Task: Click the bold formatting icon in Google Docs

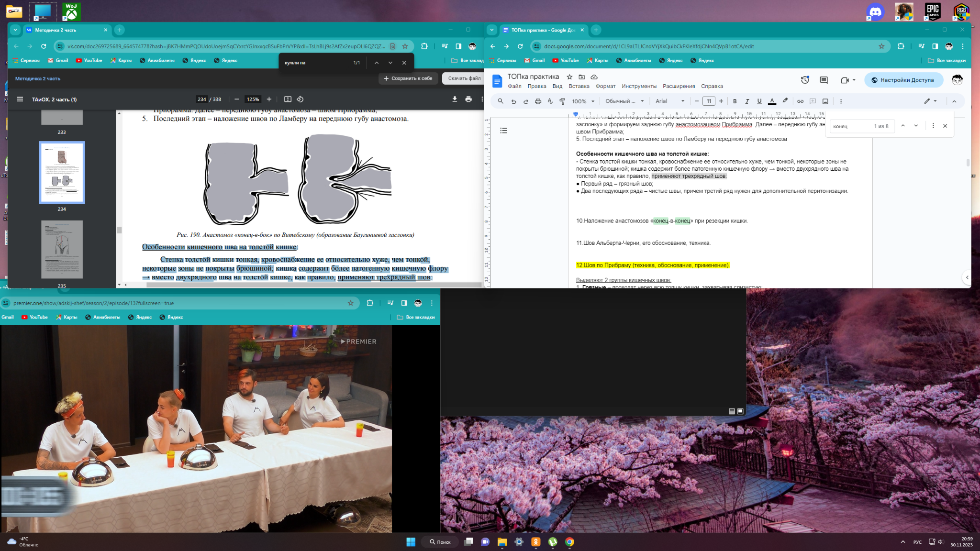Action: (x=735, y=101)
